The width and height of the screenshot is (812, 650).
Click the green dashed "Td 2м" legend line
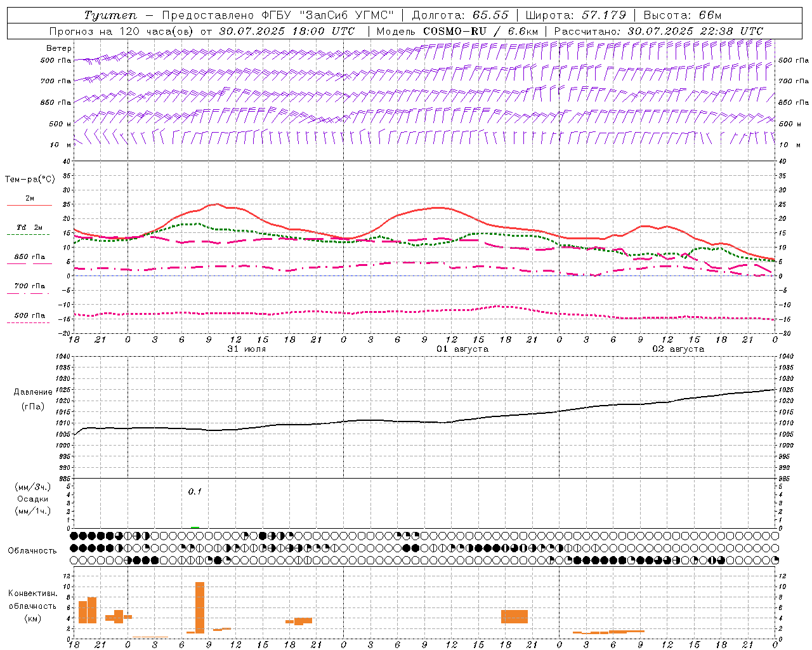28,235
